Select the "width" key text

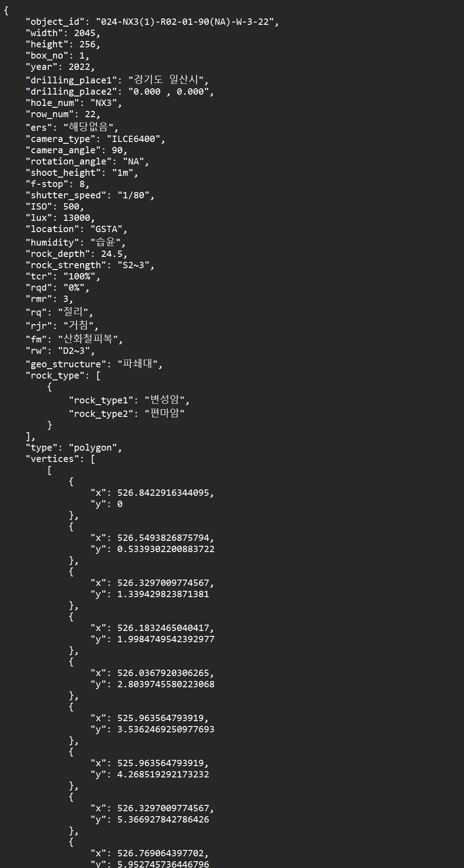pyautogui.click(x=44, y=33)
